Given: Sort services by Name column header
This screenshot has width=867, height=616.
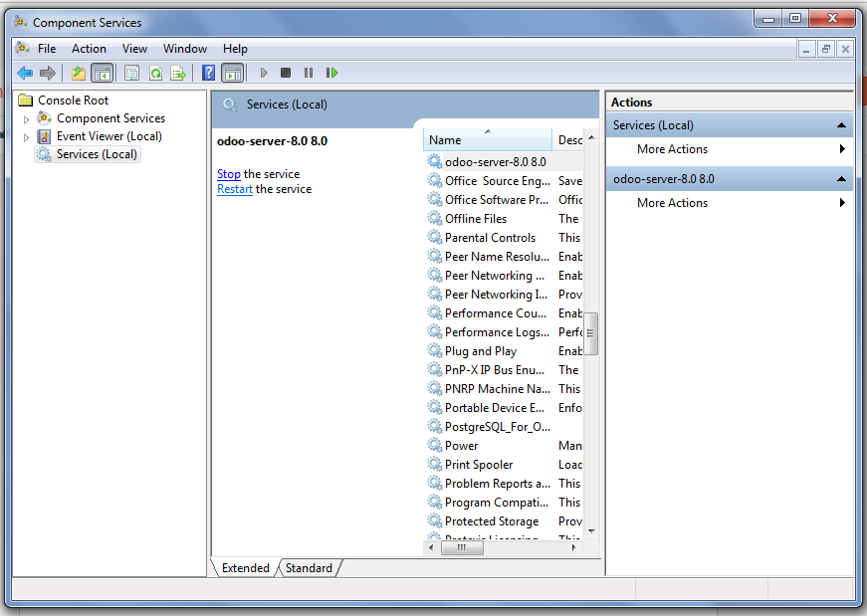Looking at the screenshot, I should [488, 140].
